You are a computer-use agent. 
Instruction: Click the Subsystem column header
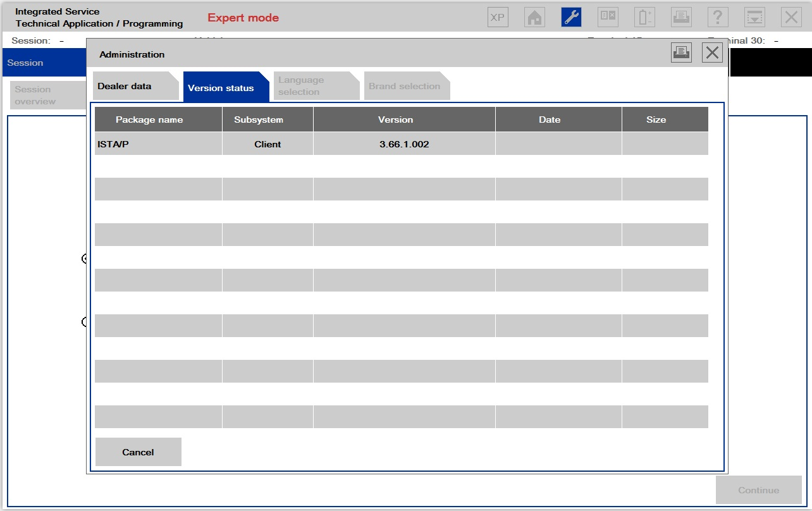(x=268, y=120)
